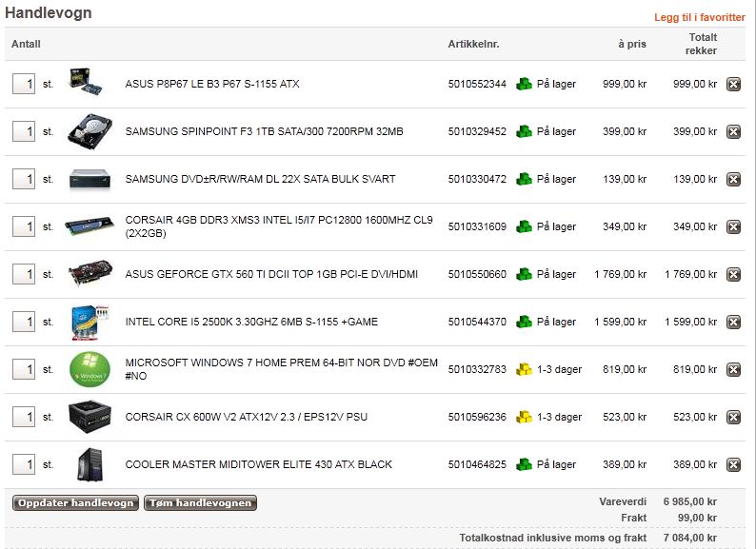Remove Corsair CX 600W PSU from cart
This screenshot has height=549, width=756.
point(733,417)
